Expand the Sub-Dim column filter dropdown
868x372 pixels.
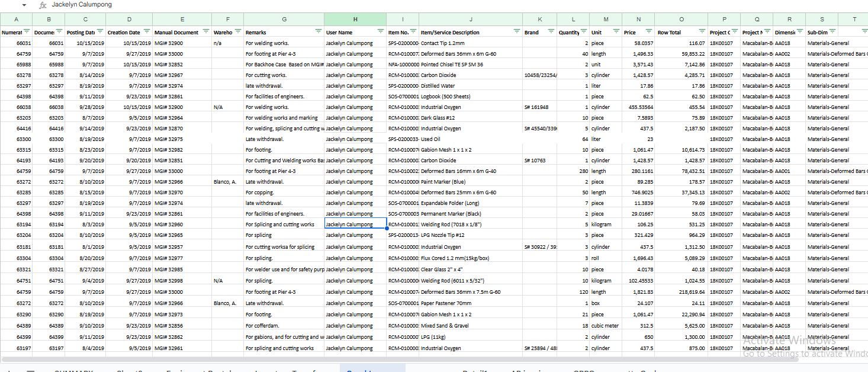(832, 31)
